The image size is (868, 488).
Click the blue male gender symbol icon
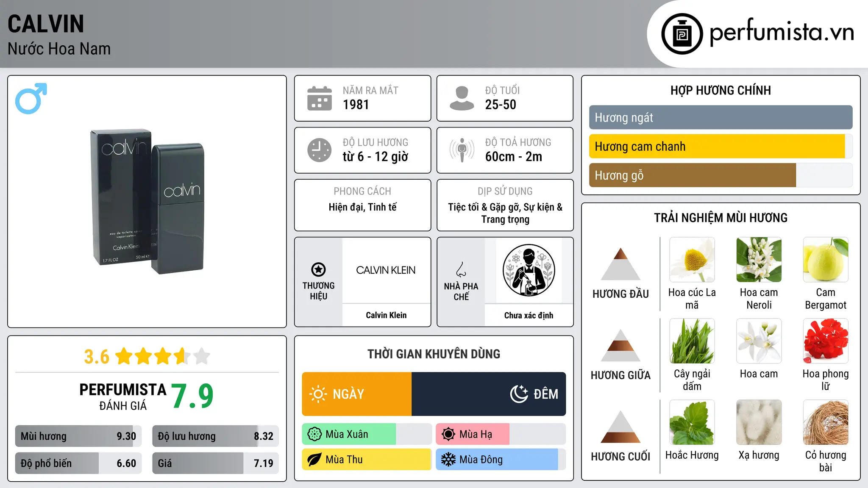click(x=31, y=98)
